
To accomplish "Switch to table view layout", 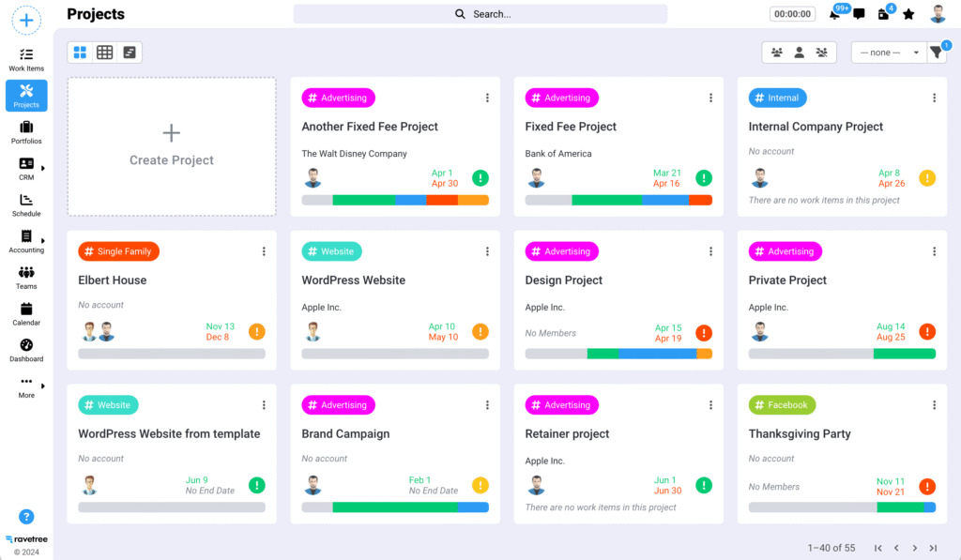I will (x=105, y=53).
